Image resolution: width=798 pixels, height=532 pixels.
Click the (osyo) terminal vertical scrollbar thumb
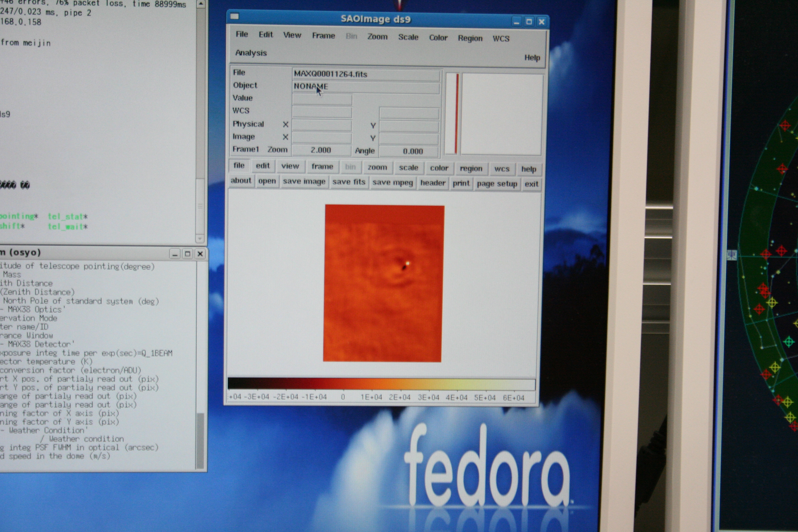(x=200, y=441)
